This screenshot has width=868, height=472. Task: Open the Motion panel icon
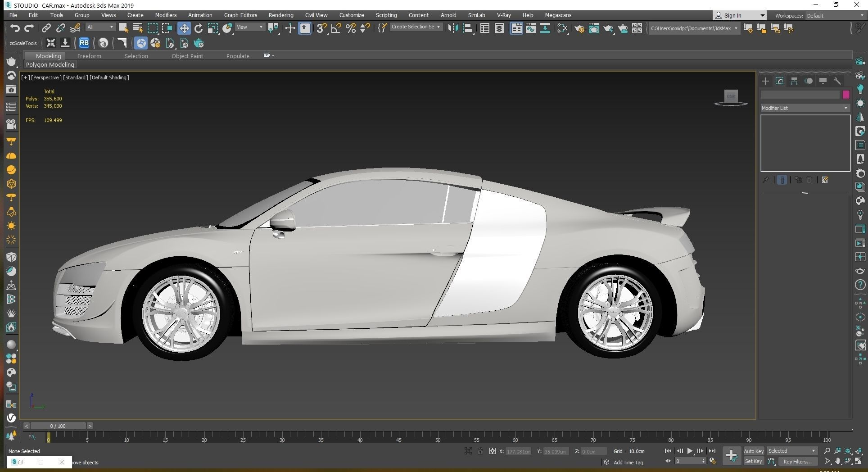[x=809, y=81]
